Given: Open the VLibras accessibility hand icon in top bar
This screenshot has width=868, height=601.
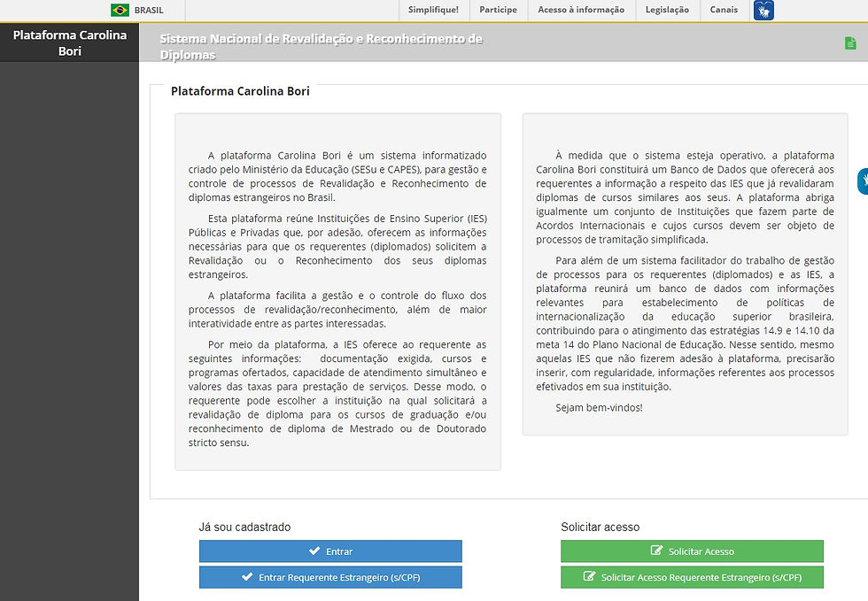Looking at the screenshot, I should click(763, 10).
